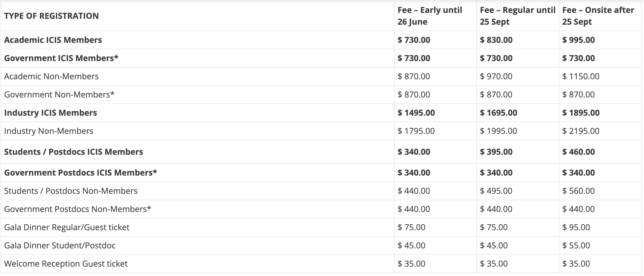
Task: Select Gala Dinner Regular/Guest ticket label
Action: (x=67, y=227)
